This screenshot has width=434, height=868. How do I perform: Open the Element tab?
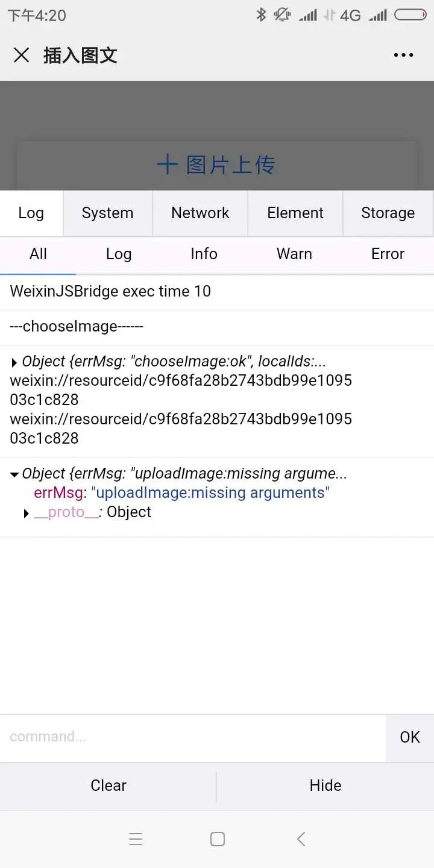coord(295,213)
